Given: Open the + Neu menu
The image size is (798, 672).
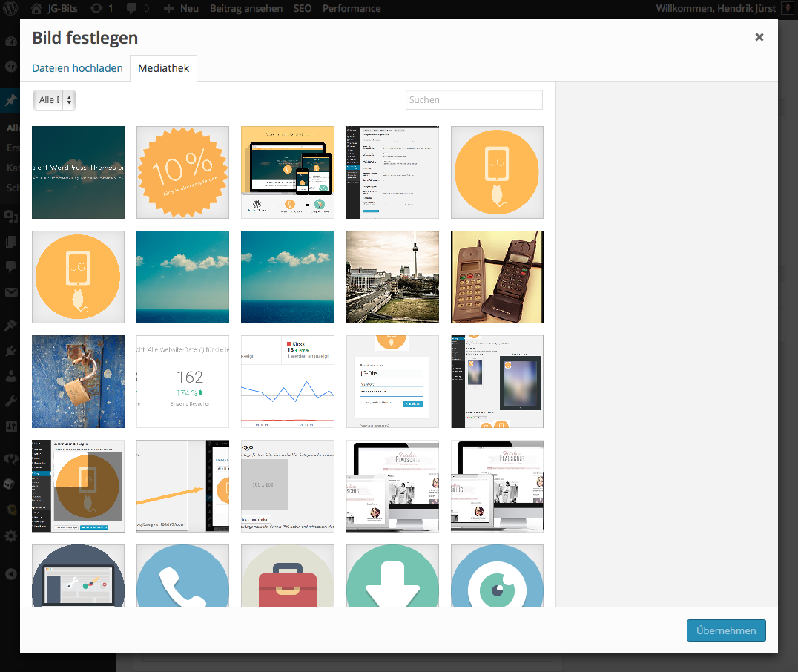Looking at the screenshot, I should [x=181, y=9].
